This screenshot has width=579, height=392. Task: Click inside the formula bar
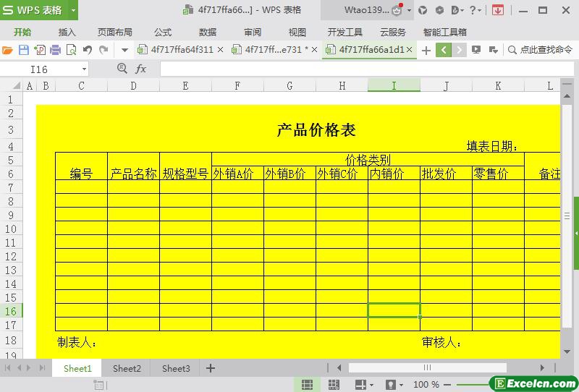coord(367,69)
